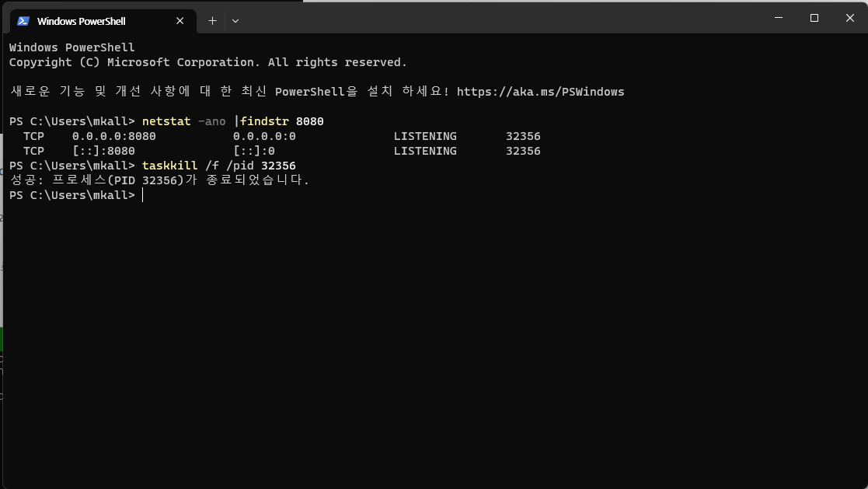Click the '[::]:8080' local address

pos(103,151)
